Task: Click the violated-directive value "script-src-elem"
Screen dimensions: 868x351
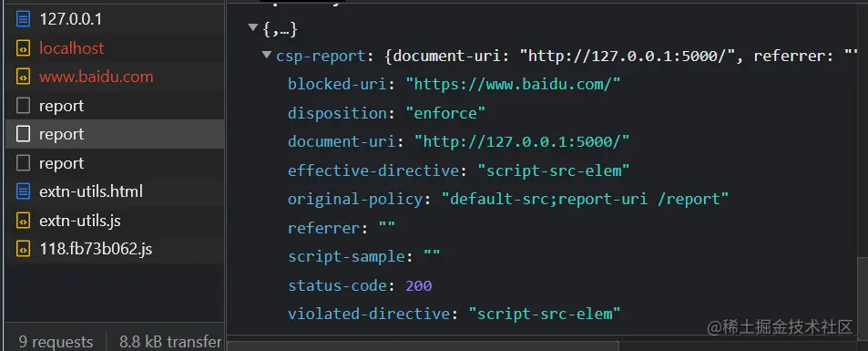Action: (x=545, y=315)
